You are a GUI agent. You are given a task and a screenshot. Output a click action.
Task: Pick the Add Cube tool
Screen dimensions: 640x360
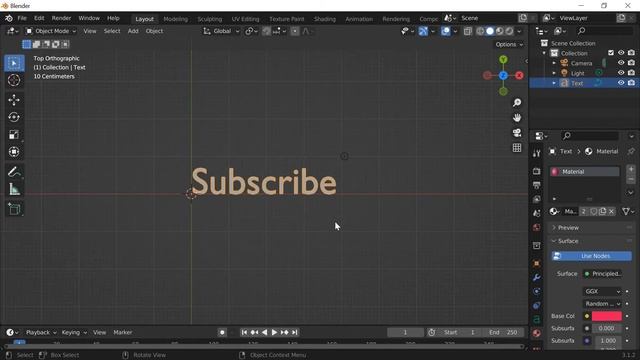(14, 209)
